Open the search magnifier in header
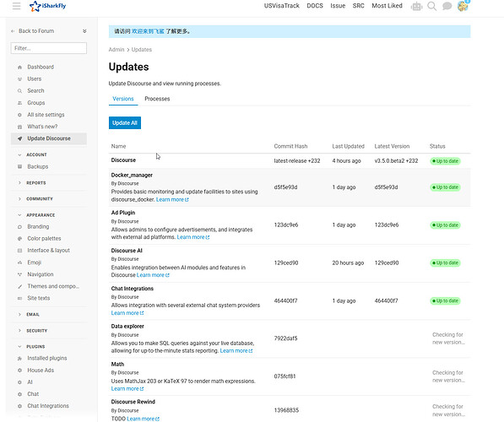Image resolution: width=504 pixels, height=422 pixels. tap(431, 6)
